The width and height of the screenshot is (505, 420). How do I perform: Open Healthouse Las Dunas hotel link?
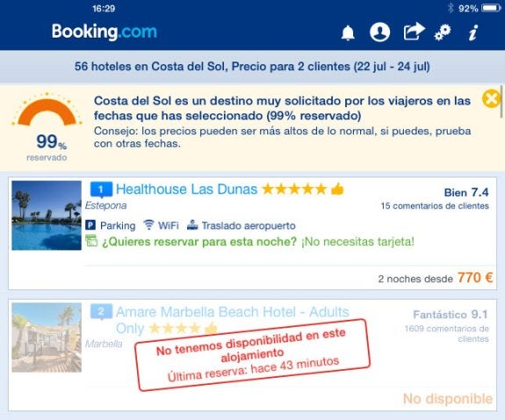[x=186, y=190]
